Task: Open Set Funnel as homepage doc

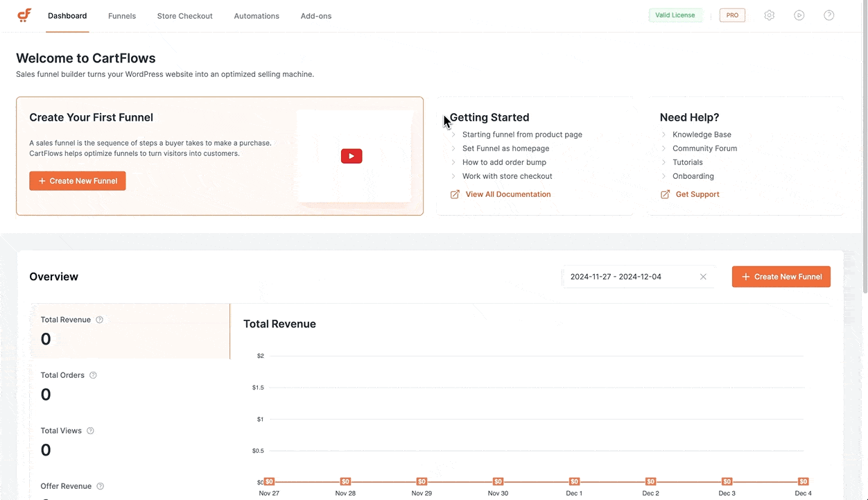Action: pos(505,148)
